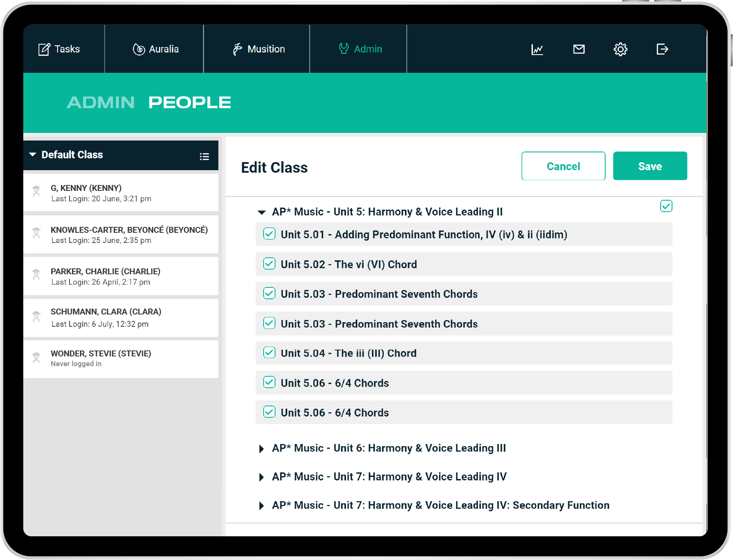Click the logout exit icon
The width and height of the screenshot is (733, 560).
[662, 50]
